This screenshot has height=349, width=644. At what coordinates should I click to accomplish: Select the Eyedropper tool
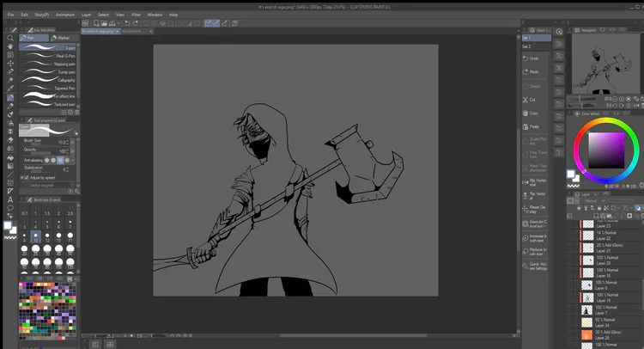tap(10, 88)
